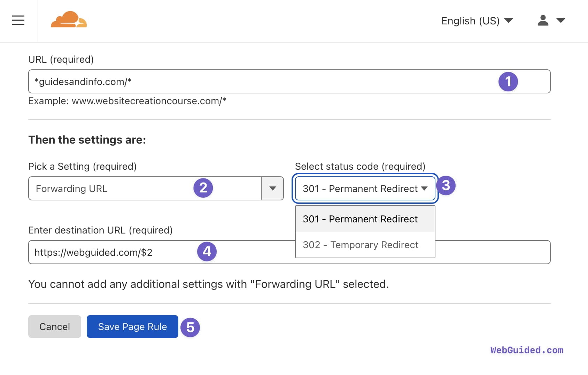Viewport: 588px width, 375px height.
Task: Click badge 5 beside Save Page Rule
Action: tap(191, 327)
